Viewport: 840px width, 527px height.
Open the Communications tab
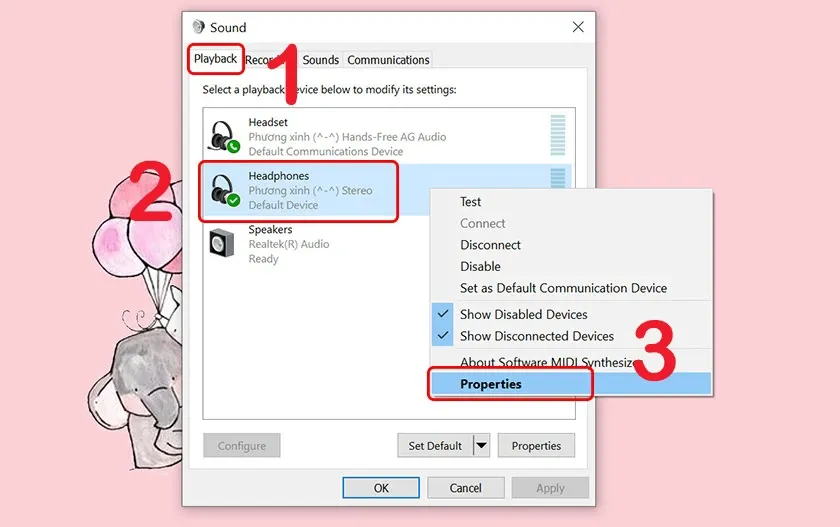[x=388, y=60]
